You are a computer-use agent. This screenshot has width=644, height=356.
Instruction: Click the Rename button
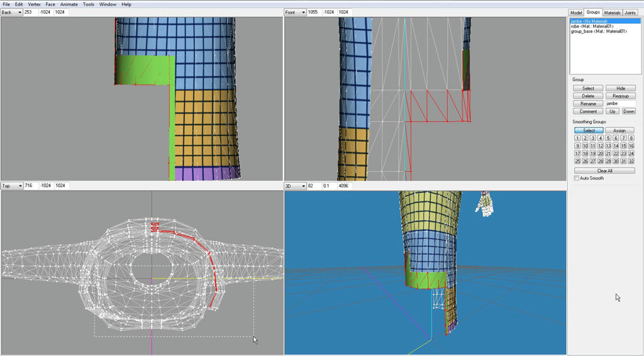(588, 104)
